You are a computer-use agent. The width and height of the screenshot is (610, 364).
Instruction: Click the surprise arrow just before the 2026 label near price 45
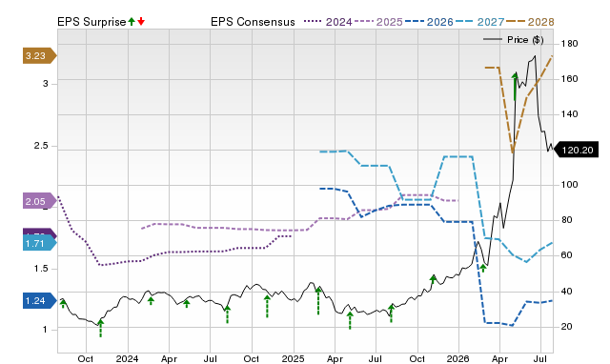433,279
